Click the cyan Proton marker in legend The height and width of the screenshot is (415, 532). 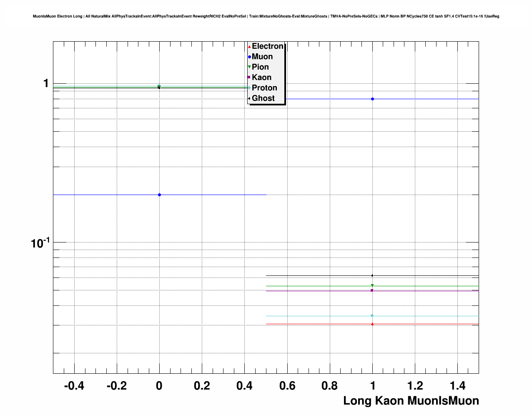249,88
